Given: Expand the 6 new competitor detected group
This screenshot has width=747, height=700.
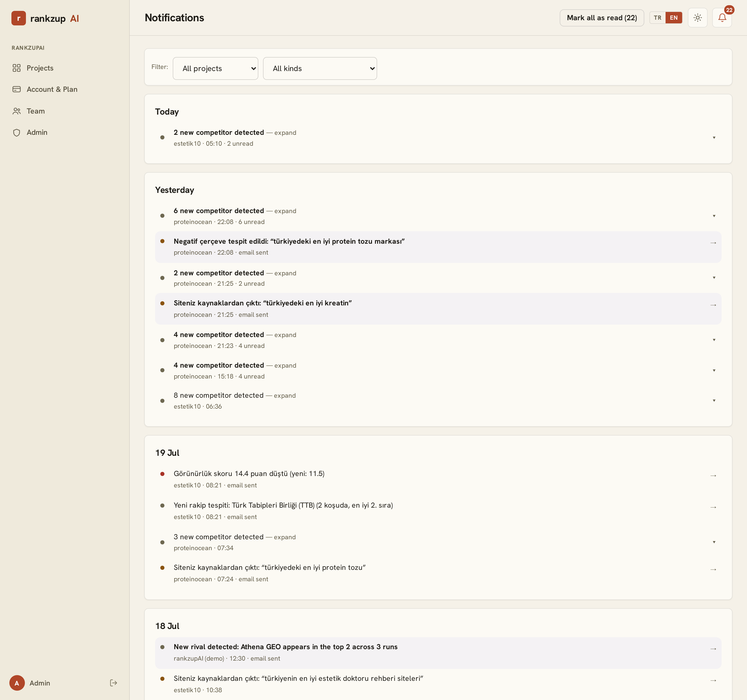Looking at the screenshot, I should pos(438,216).
